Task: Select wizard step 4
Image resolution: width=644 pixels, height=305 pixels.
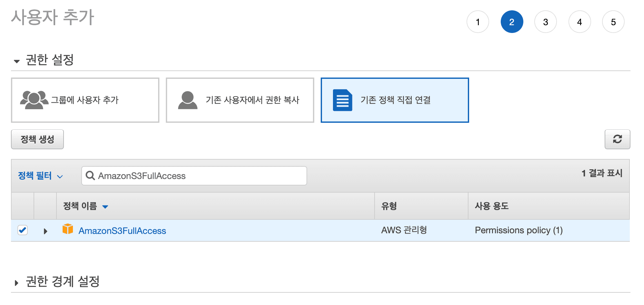Action: pos(580,22)
